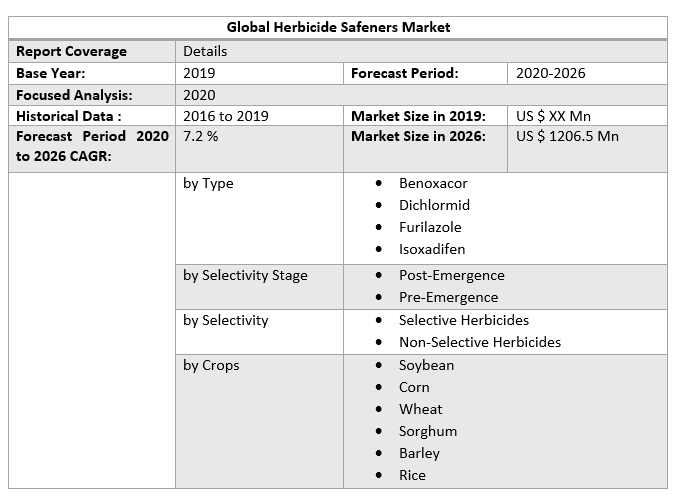Click the Forecast Period: label cell
This screenshot has height=500, width=675.
click(x=404, y=73)
